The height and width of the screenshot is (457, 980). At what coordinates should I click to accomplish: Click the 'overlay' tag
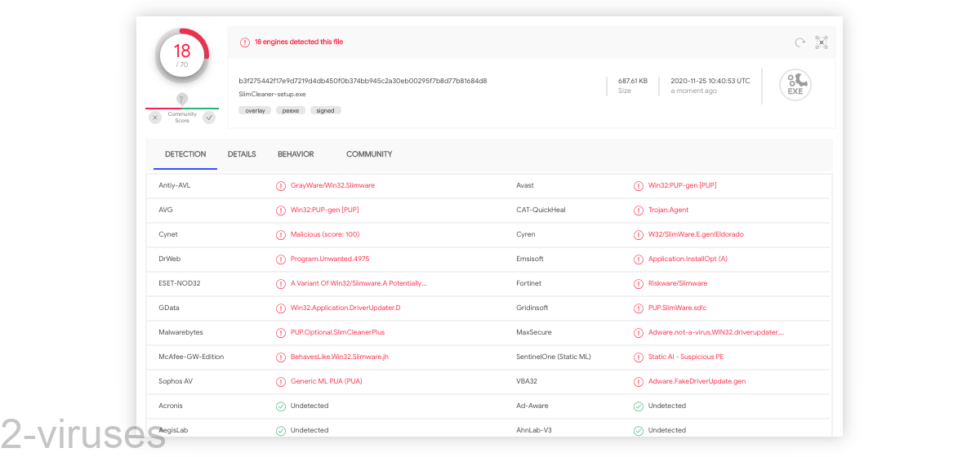tap(255, 110)
